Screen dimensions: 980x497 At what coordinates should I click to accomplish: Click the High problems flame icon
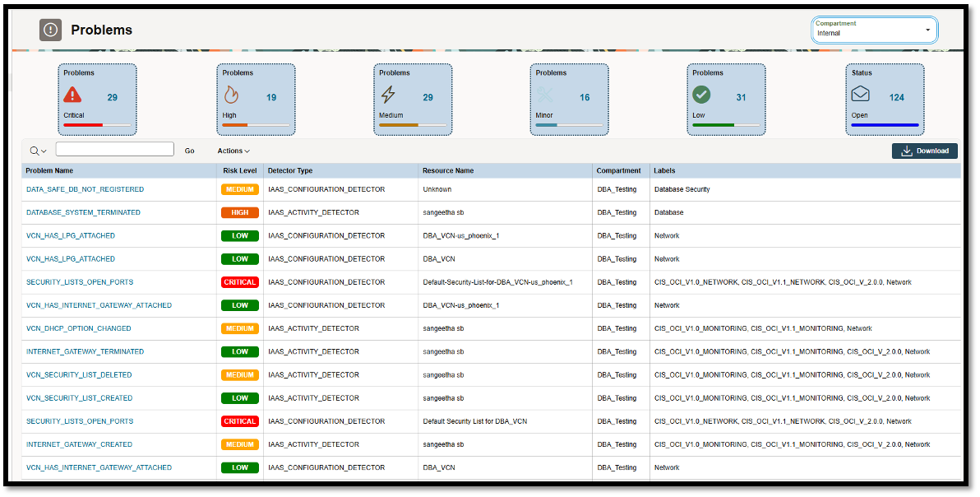click(x=232, y=95)
